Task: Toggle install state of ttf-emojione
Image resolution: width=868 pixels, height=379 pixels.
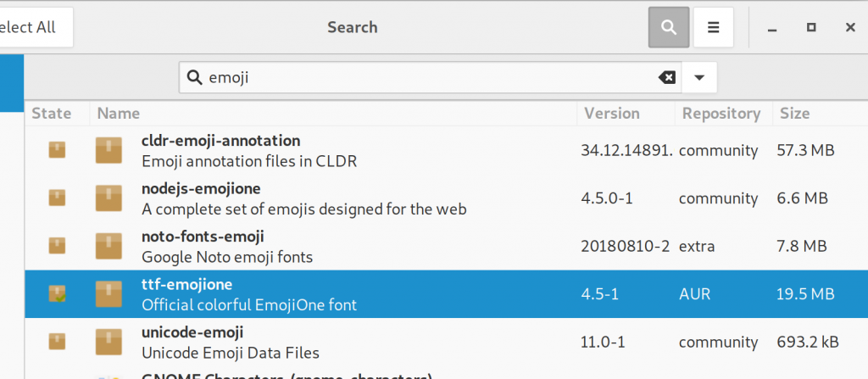Action: point(57,293)
